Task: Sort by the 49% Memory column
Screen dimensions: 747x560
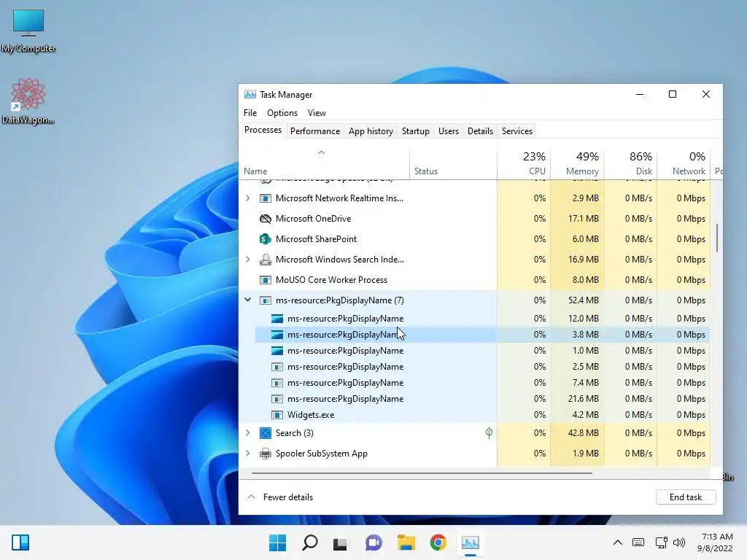Action: click(577, 164)
